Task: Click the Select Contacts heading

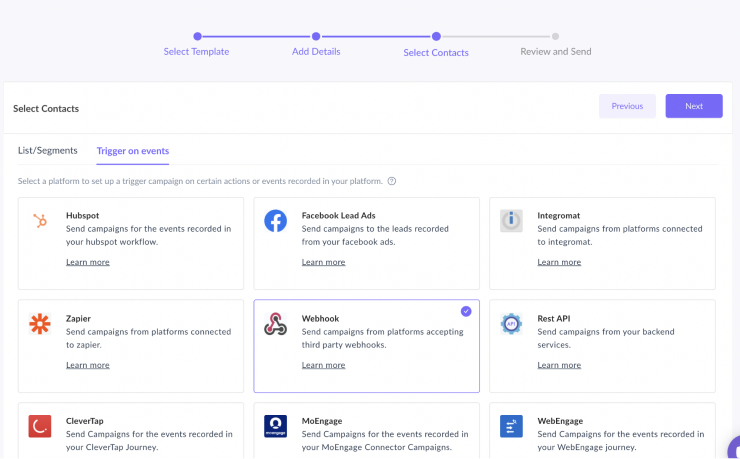Action: pyautogui.click(x=46, y=108)
